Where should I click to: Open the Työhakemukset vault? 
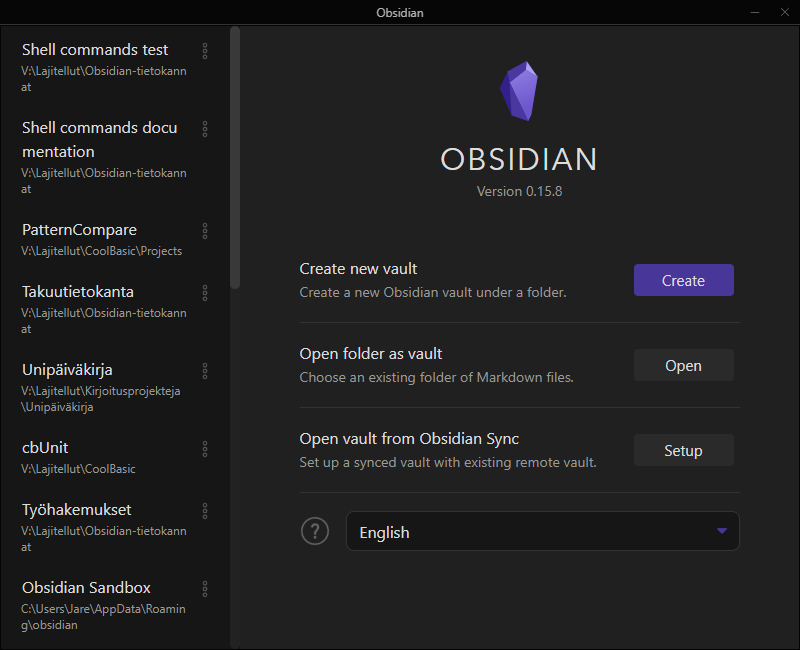(105, 527)
